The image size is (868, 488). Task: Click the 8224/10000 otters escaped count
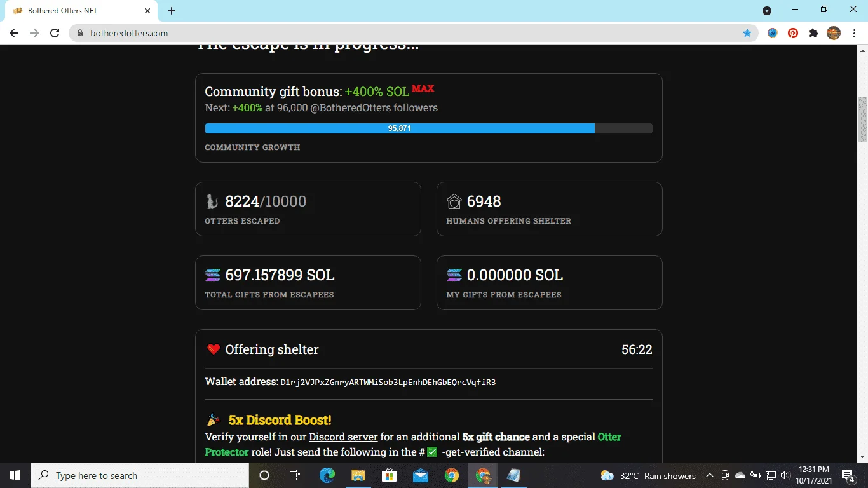[x=266, y=201]
